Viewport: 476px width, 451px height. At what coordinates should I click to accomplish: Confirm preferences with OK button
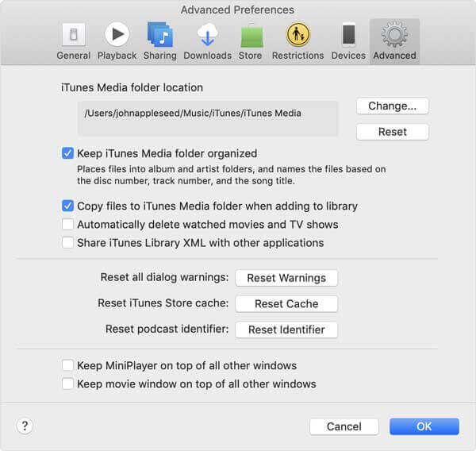click(424, 426)
